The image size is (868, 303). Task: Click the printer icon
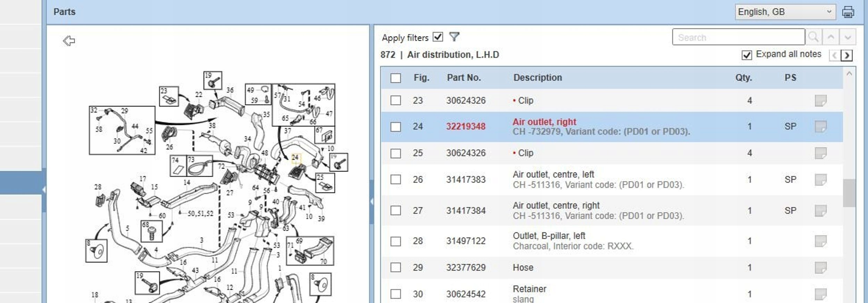point(848,12)
